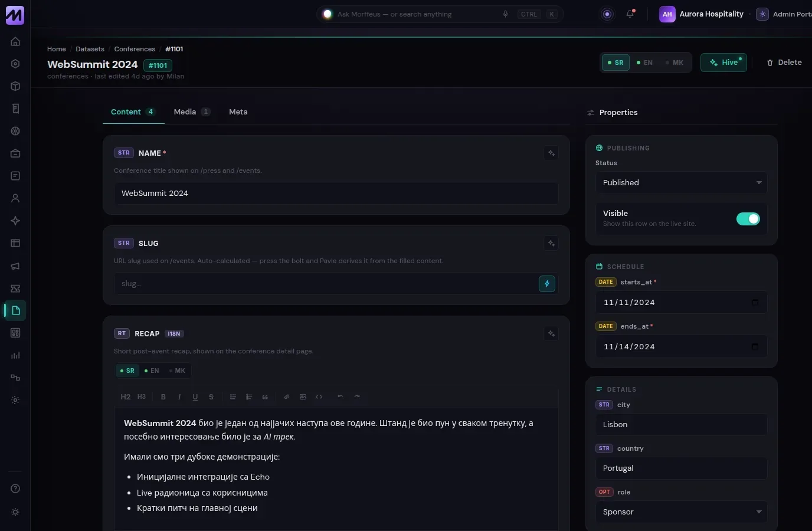The height and width of the screenshot is (531, 812).
Task: Click the NAME input with WebSummit 2024
Action: pos(336,194)
